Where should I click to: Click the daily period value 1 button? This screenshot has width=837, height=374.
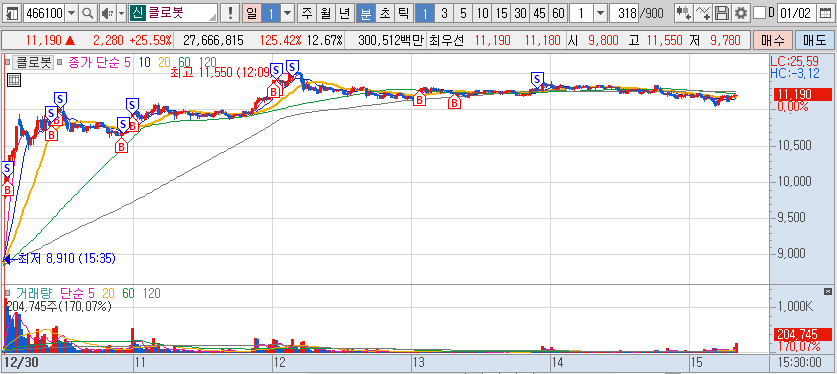click(x=271, y=13)
